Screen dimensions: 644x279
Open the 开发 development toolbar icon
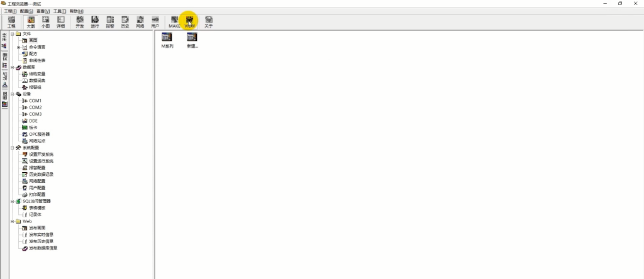80,22
